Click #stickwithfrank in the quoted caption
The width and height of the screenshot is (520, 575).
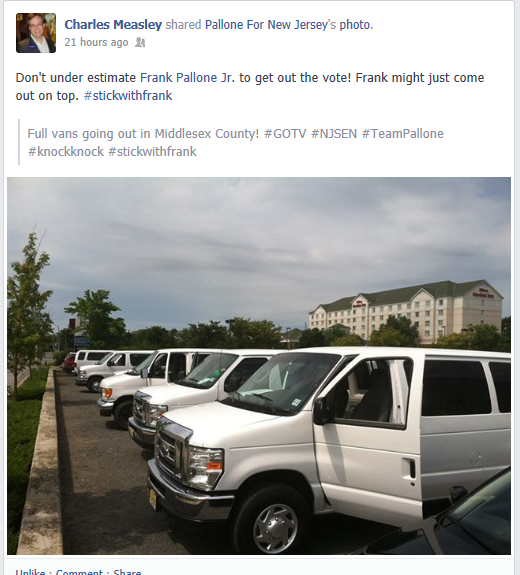(x=152, y=151)
